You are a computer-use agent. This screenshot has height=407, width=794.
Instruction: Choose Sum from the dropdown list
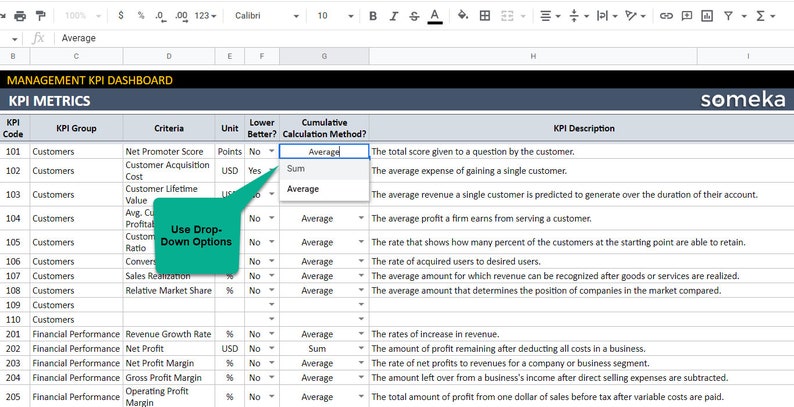coord(324,169)
